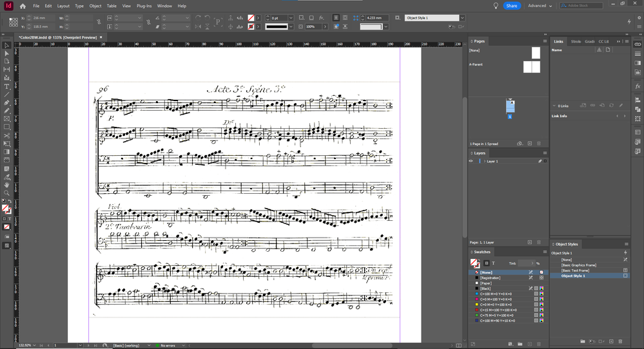Open the File menu
This screenshot has width=644, height=349.
(x=36, y=6)
